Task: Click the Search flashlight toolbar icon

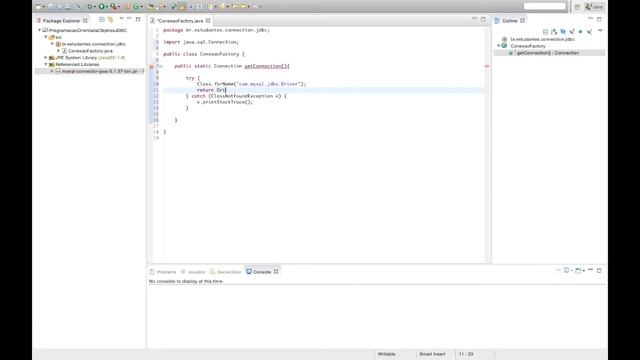Action: tap(160, 7)
